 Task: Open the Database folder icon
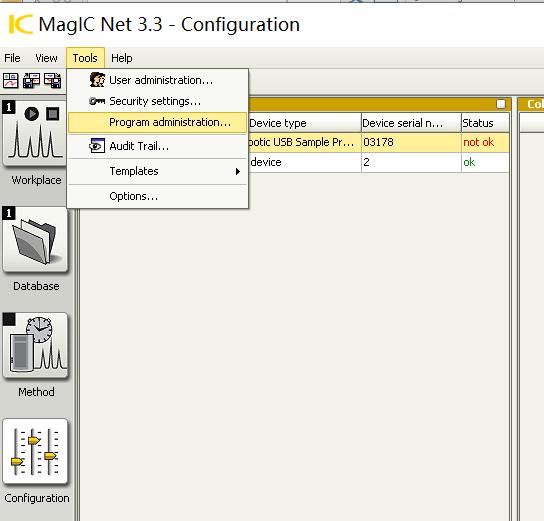pyautogui.click(x=35, y=239)
